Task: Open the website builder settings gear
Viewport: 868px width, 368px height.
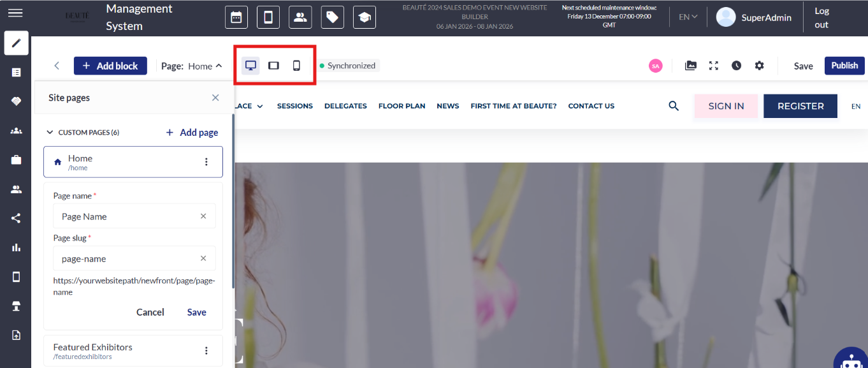Action: 759,66
